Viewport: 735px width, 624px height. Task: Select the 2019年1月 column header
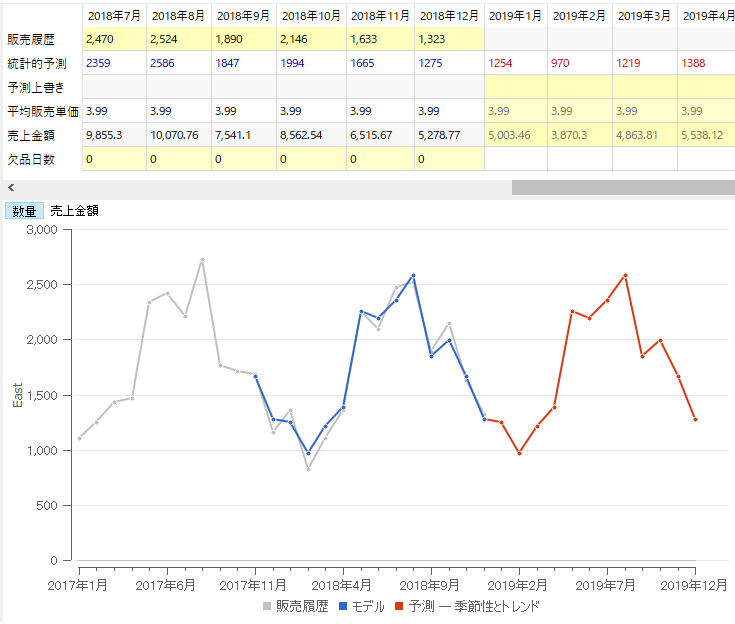[516, 15]
